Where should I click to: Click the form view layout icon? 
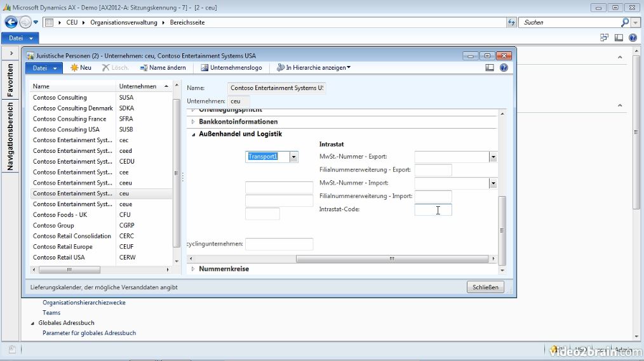[490, 68]
